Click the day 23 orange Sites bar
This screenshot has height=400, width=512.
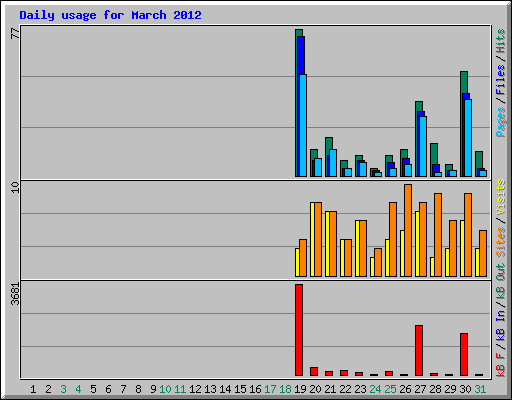click(363, 248)
